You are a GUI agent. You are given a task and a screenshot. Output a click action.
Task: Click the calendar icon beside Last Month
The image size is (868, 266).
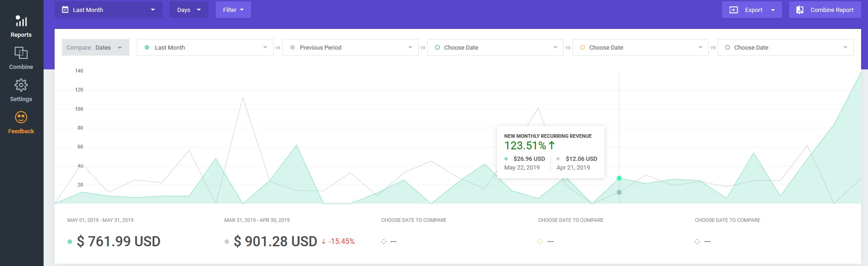click(65, 10)
